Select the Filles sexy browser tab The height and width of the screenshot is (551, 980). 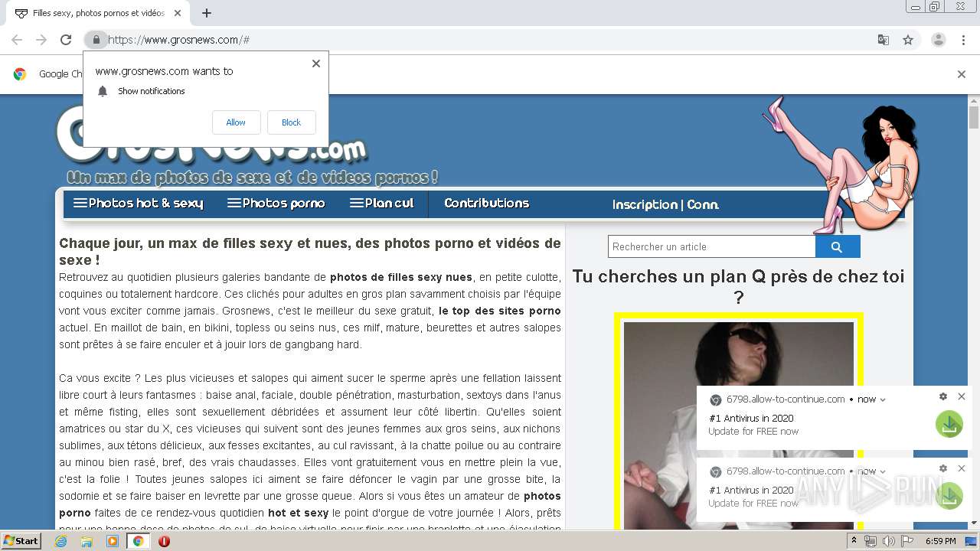point(98,13)
